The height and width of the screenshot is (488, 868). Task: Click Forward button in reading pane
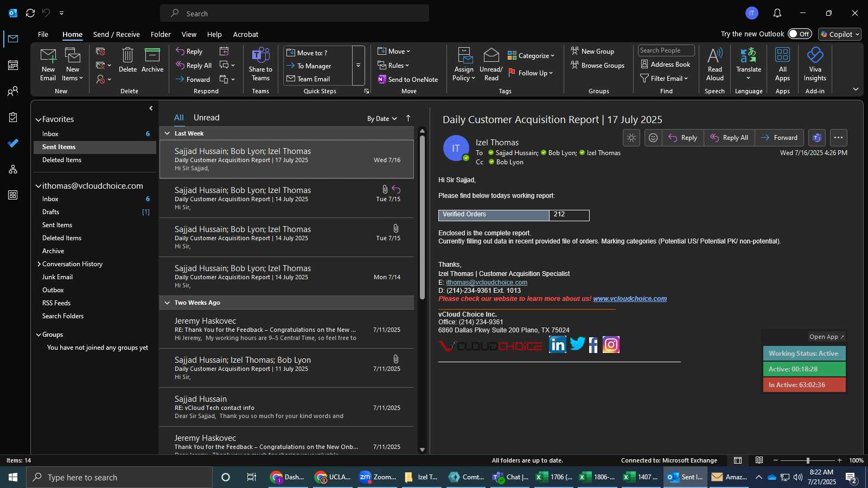coord(779,138)
